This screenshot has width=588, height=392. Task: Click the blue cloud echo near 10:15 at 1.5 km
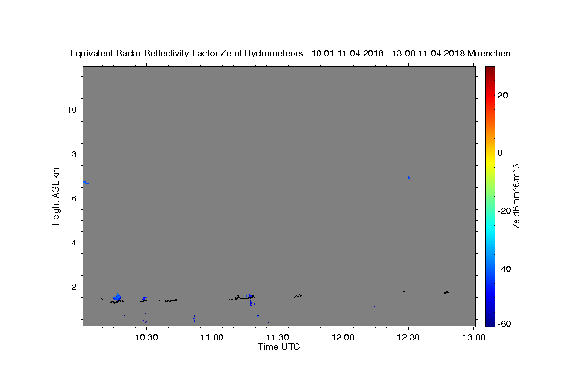(x=117, y=297)
